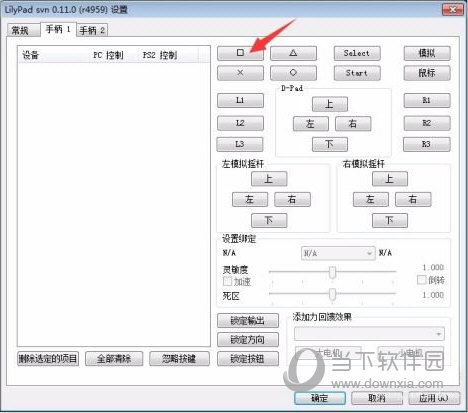Bind 左模拟摇杆 上 (up) button
This screenshot has height=413, width=468.
pos(269,179)
